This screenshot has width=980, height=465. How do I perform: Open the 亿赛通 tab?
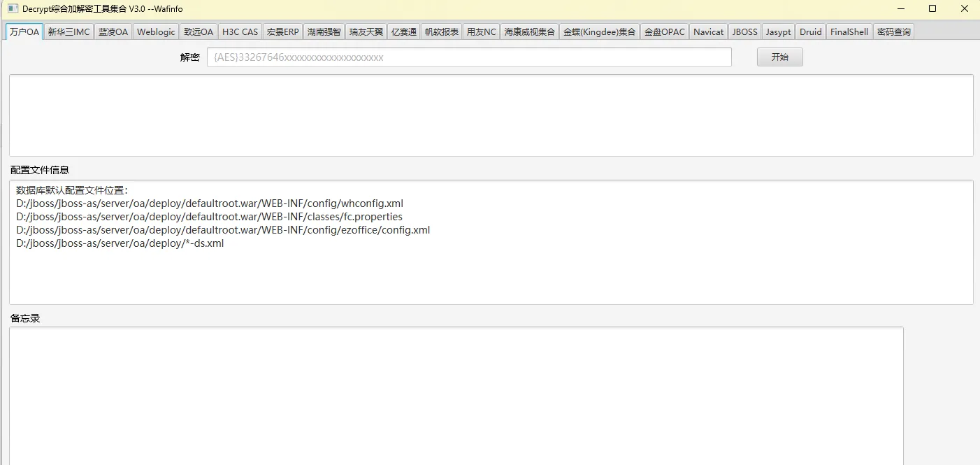404,31
